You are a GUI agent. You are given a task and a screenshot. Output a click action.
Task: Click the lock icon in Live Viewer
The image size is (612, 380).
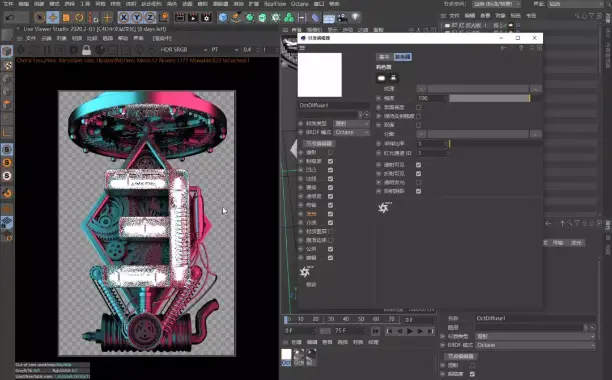86,50
